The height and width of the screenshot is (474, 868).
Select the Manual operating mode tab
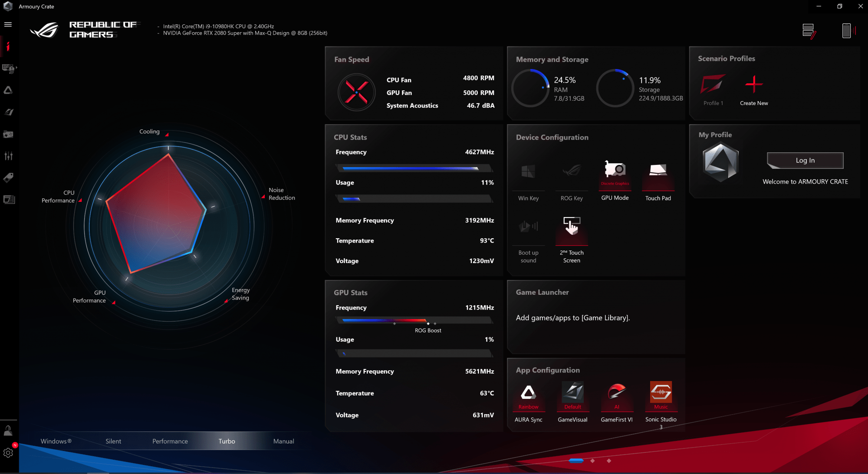(x=283, y=441)
